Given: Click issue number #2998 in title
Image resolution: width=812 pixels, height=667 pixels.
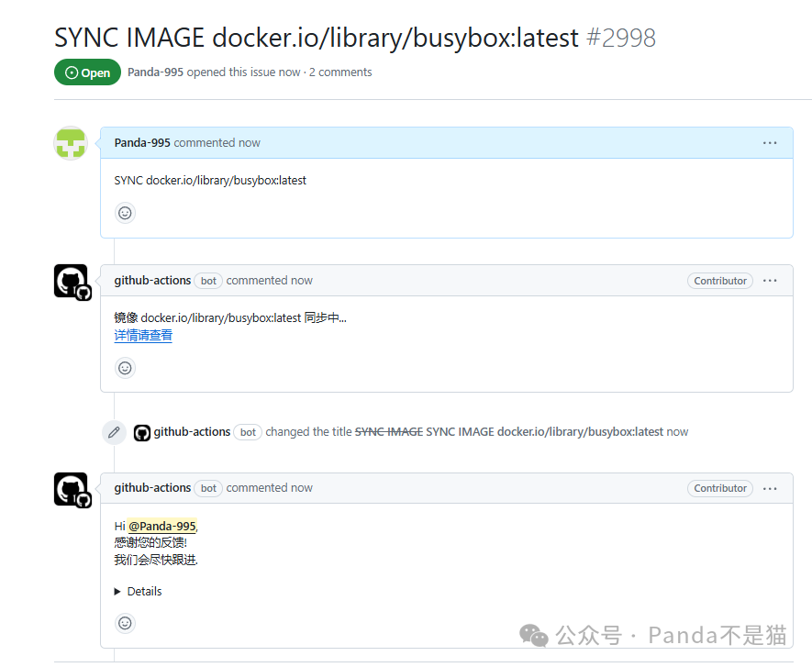Looking at the screenshot, I should tap(621, 38).
